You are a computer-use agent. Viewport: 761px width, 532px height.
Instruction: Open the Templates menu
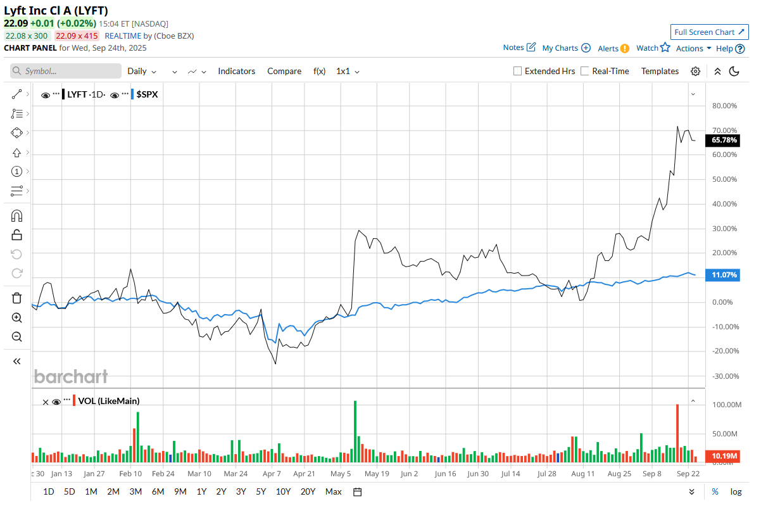pos(660,71)
